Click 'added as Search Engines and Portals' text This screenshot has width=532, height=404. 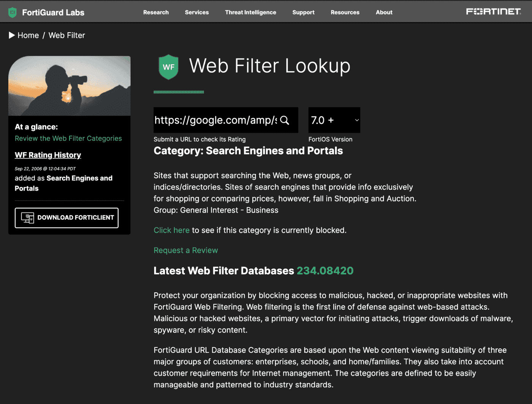click(63, 183)
